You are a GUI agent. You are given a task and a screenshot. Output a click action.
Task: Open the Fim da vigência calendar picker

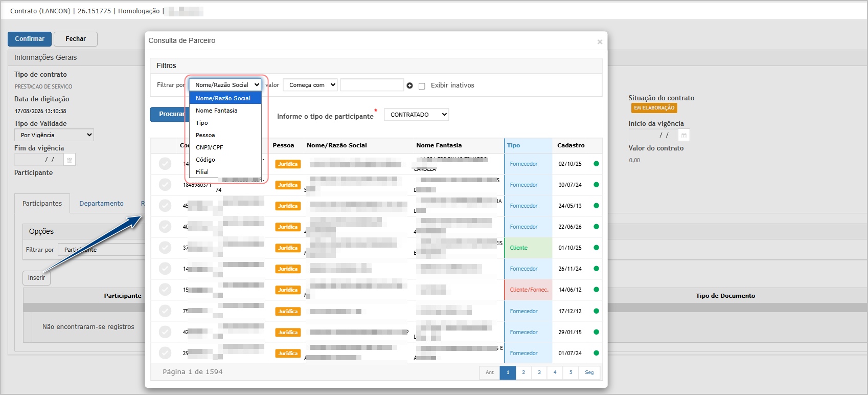pyautogui.click(x=70, y=160)
